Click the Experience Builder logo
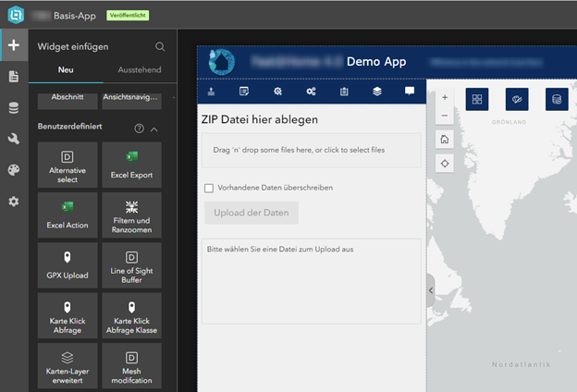 point(16,15)
